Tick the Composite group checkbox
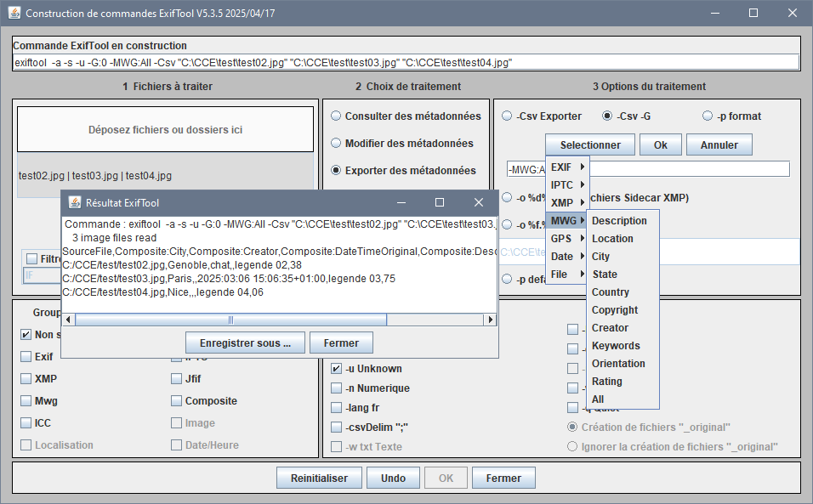 pyautogui.click(x=176, y=401)
